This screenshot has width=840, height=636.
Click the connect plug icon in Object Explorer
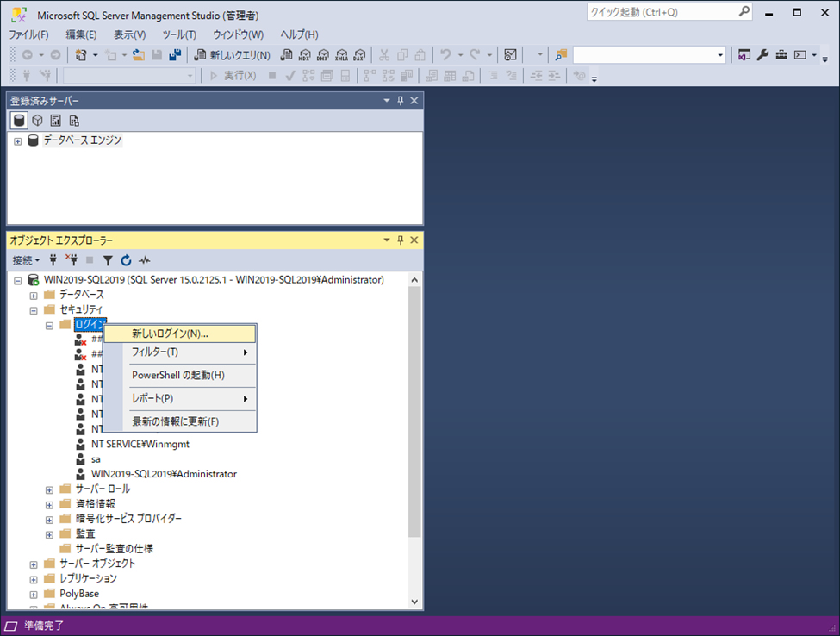(x=53, y=259)
